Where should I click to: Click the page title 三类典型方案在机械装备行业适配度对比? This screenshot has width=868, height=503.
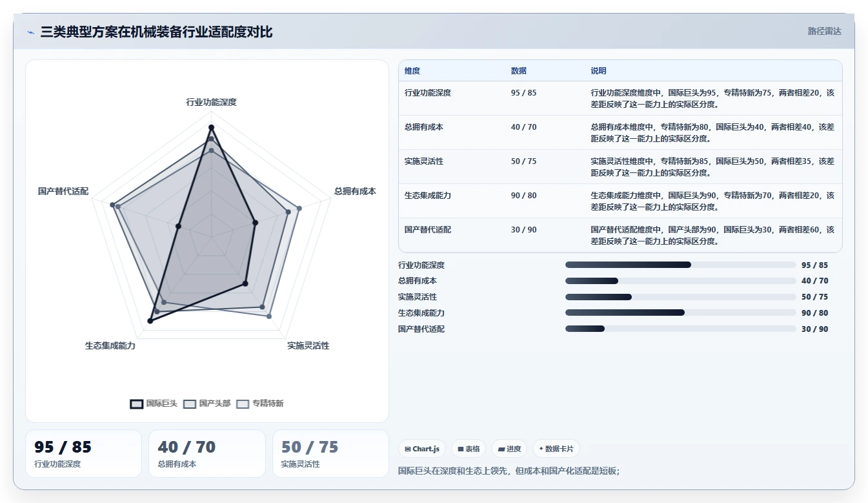[x=156, y=32]
